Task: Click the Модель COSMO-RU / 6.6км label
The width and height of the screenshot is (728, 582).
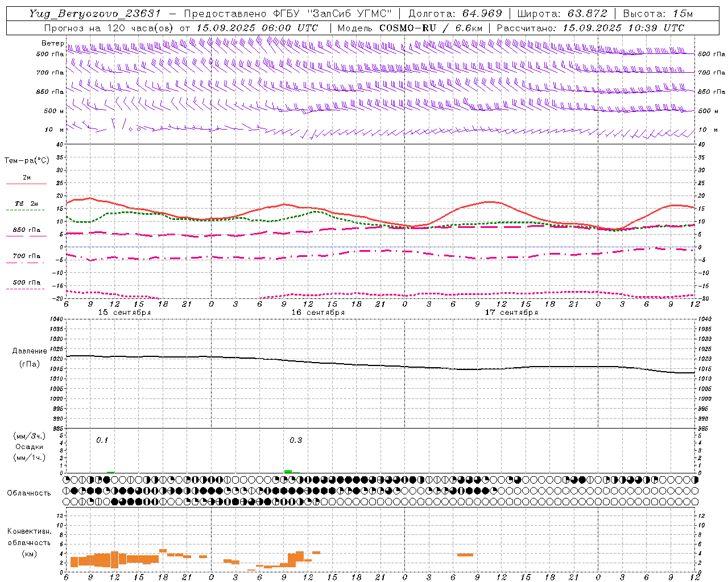Action: coord(410,28)
